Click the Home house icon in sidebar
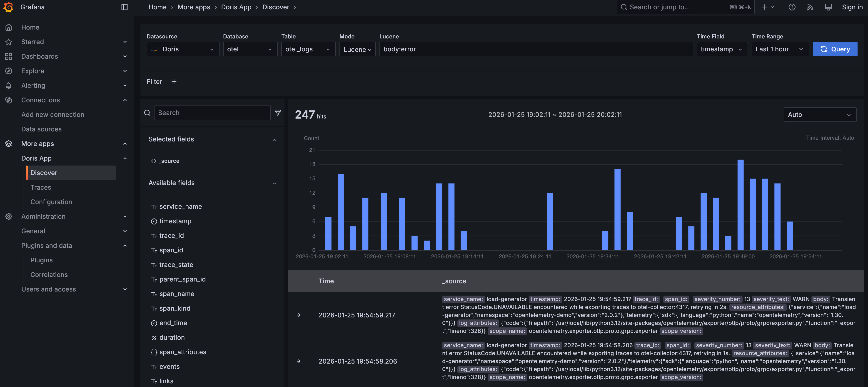This screenshot has height=387, width=868. point(9,27)
